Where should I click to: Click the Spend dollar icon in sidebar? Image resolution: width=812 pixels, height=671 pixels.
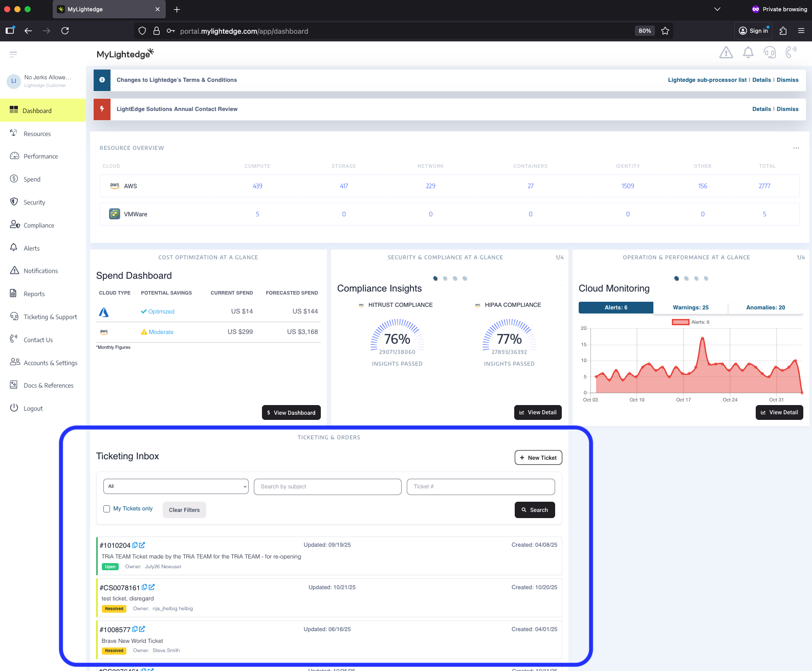coord(14,179)
